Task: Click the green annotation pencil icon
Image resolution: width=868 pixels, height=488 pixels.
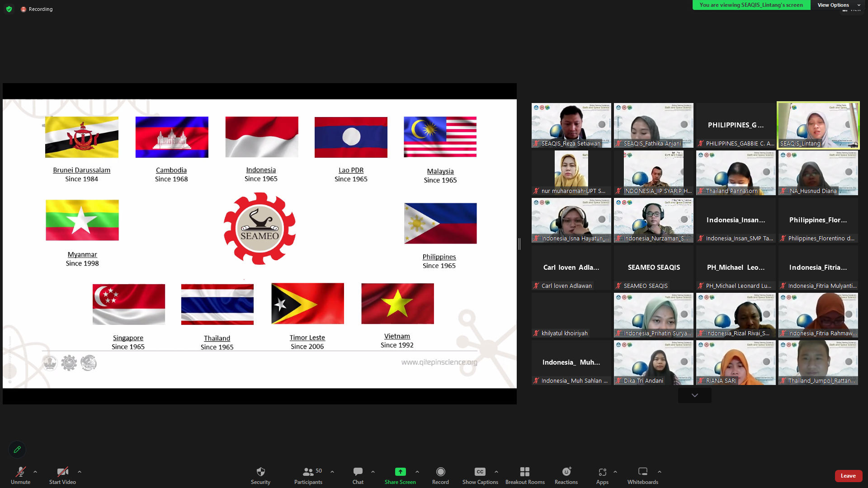Action: tap(17, 450)
